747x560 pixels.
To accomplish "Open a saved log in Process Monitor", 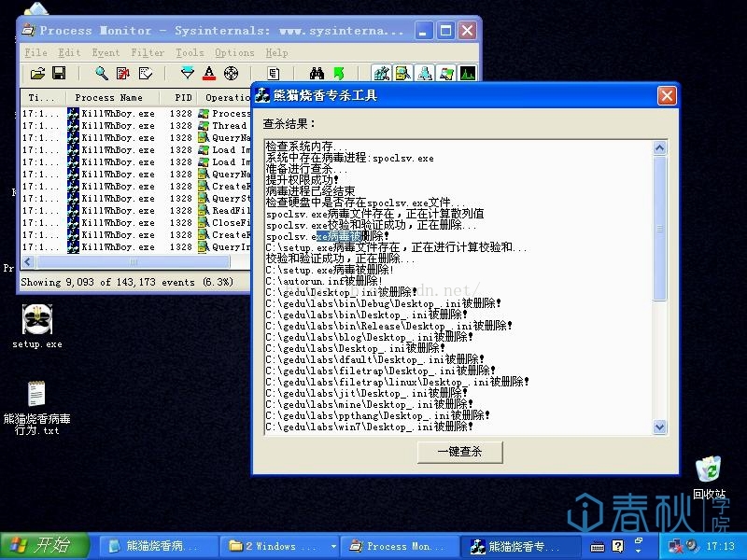I will 37,74.
